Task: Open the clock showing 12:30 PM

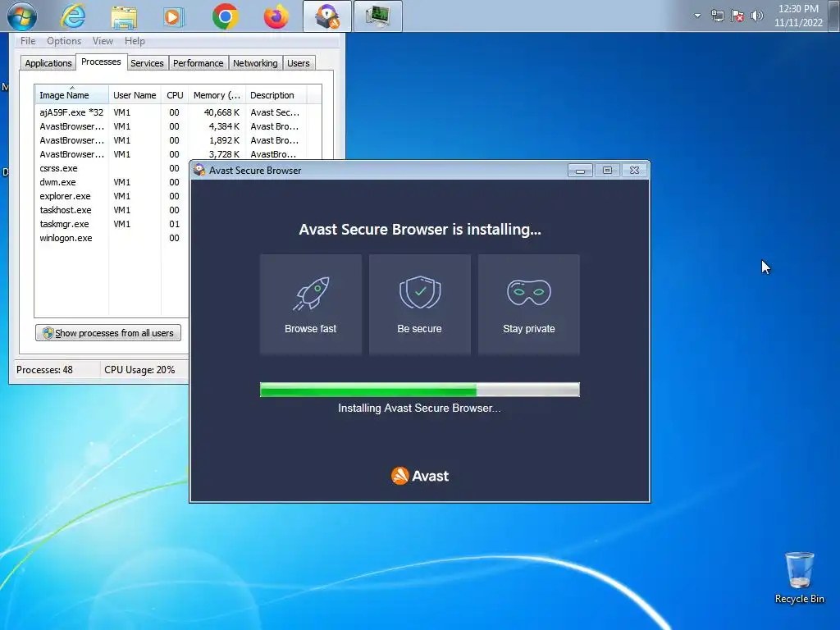Action: click(x=798, y=16)
